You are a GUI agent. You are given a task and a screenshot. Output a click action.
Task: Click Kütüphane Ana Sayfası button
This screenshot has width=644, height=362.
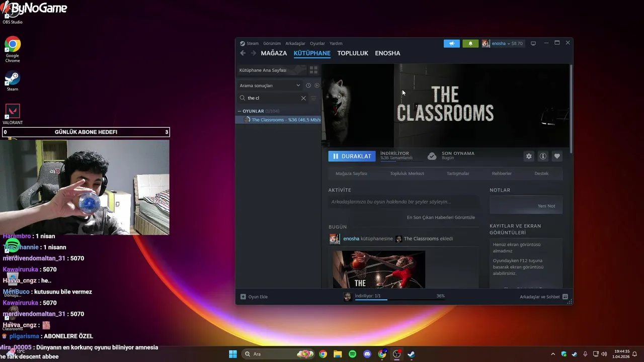272,70
